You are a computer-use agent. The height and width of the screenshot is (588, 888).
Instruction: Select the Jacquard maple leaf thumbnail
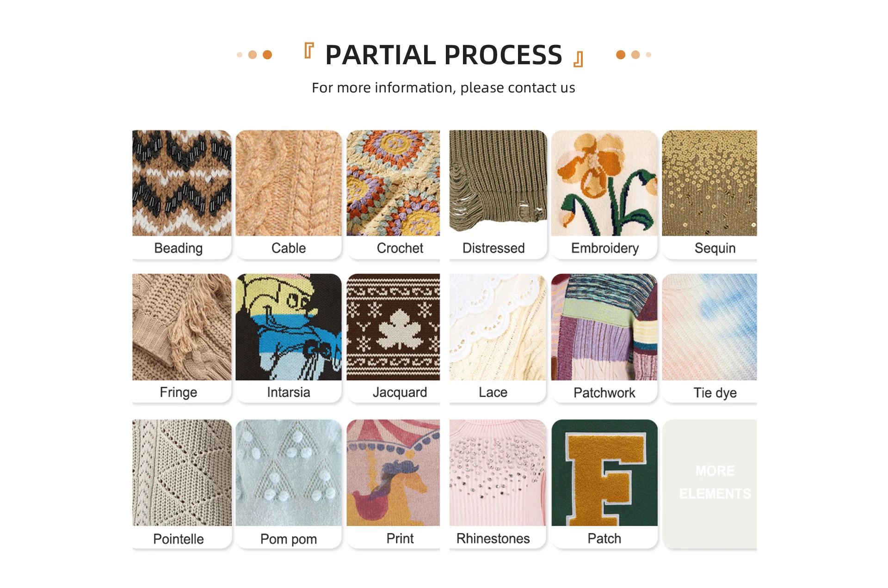(x=393, y=327)
